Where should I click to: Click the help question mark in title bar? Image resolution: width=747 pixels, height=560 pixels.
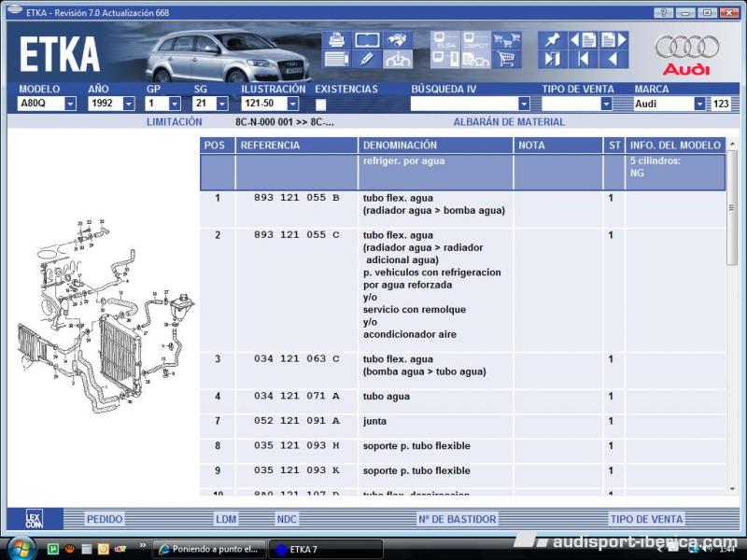(664, 12)
